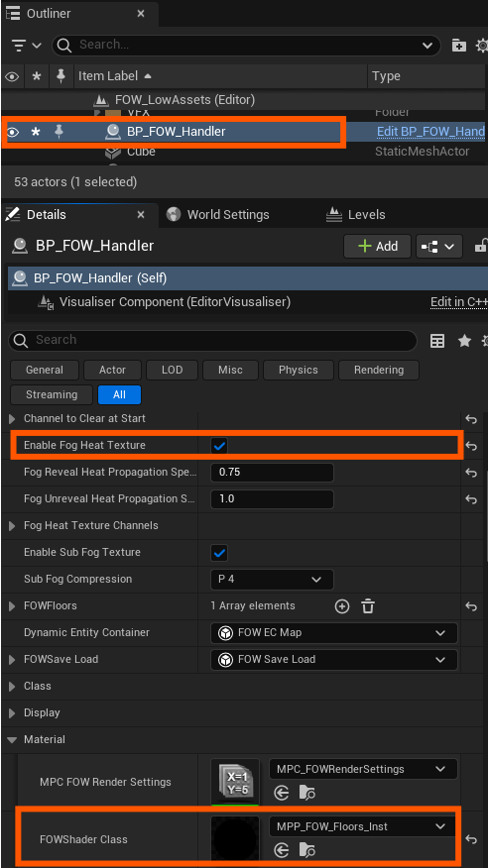Screen dimensions: 488x868
Task: Use selected asset for FOWShader Class
Action: (282, 850)
